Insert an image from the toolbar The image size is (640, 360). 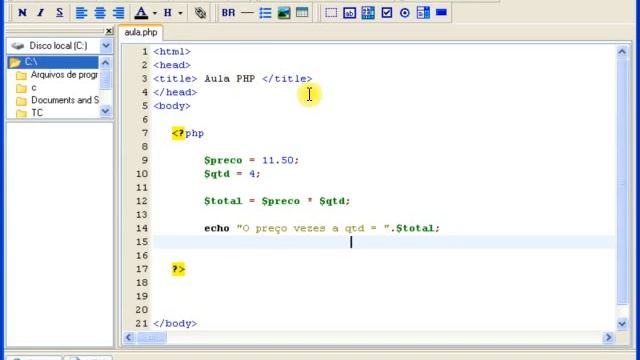pos(284,13)
